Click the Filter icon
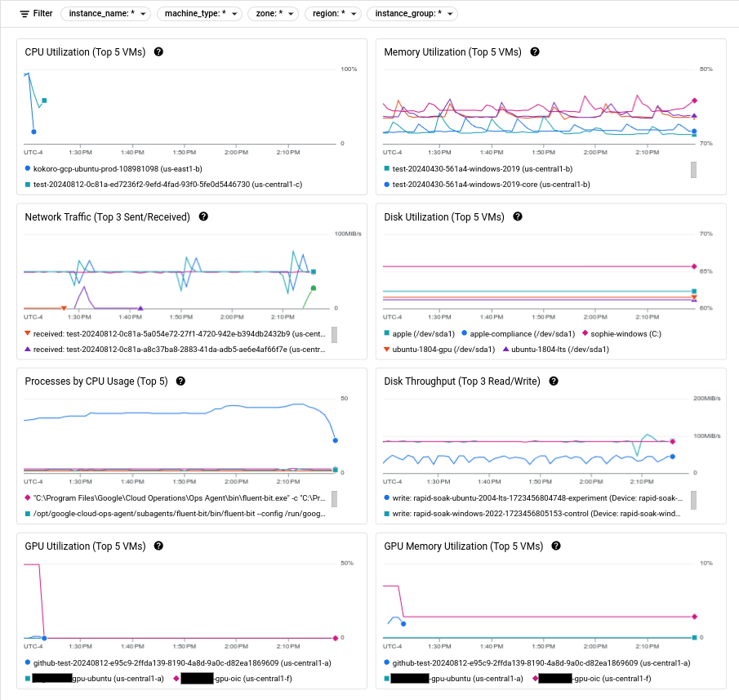Image resolution: width=739 pixels, height=700 pixels. pos(26,13)
